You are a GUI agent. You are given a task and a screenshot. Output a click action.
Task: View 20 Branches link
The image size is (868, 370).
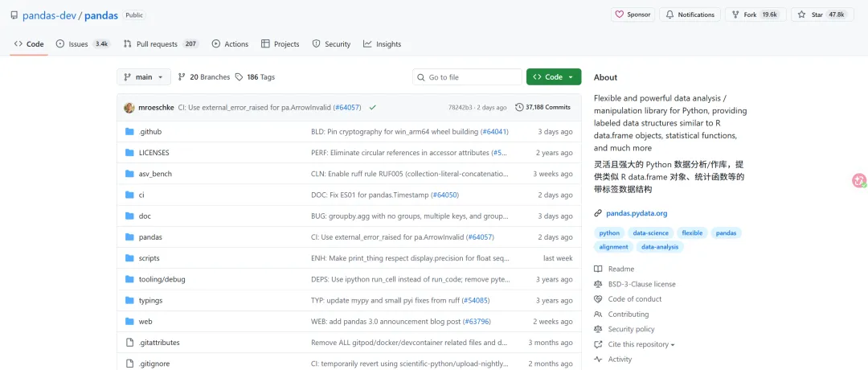point(204,77)
